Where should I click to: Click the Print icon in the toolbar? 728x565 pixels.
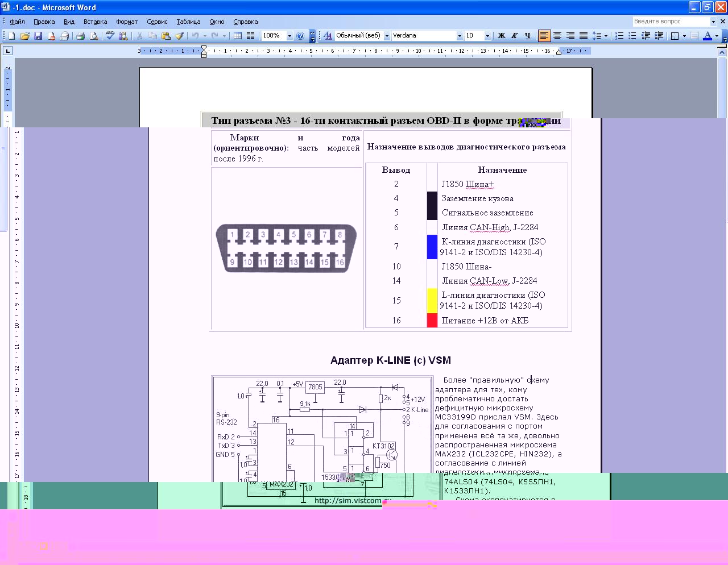(x=80, y=36)
